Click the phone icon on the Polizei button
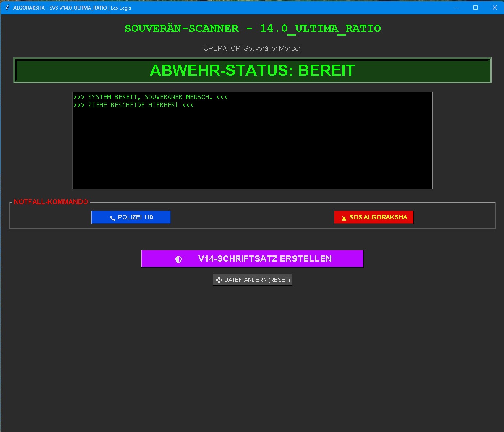The image size is (504, 432). pyautogui.click(x=112, y=218)
